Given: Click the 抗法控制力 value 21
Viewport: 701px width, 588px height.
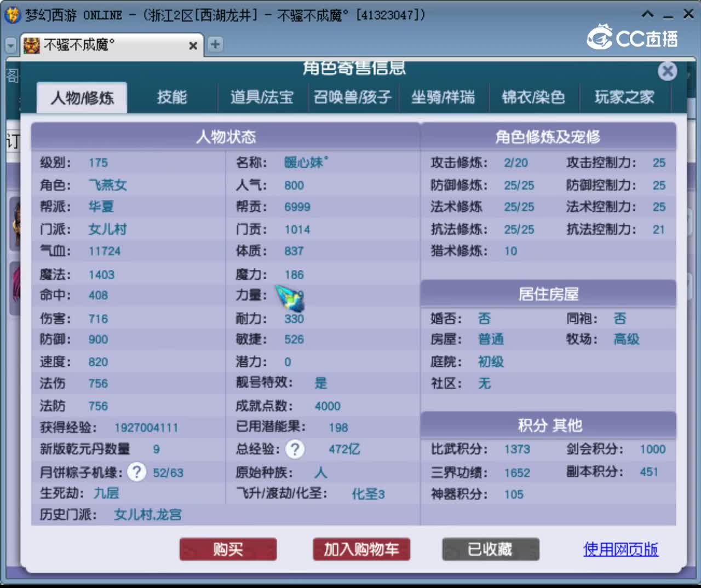Looking at the screenshot, I should [659, 229].
